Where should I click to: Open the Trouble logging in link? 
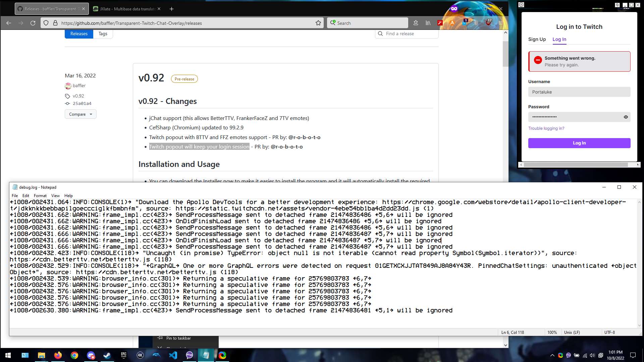(546, 128)
